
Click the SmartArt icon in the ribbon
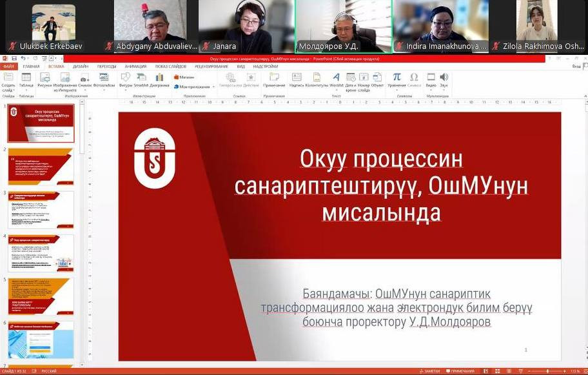tap(141, 79)
